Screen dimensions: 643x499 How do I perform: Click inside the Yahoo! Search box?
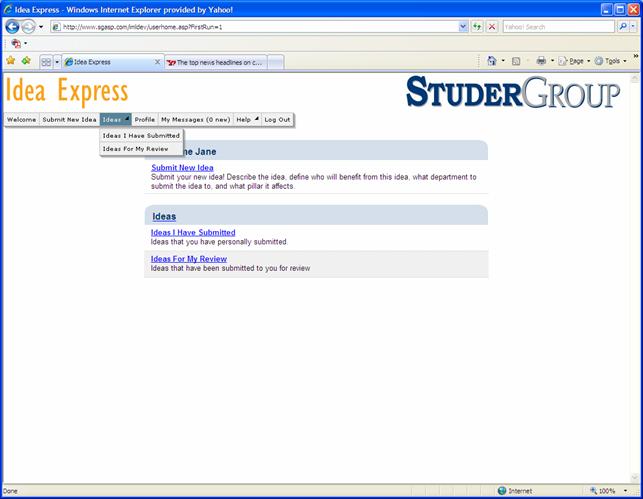(x=559, y=27)
